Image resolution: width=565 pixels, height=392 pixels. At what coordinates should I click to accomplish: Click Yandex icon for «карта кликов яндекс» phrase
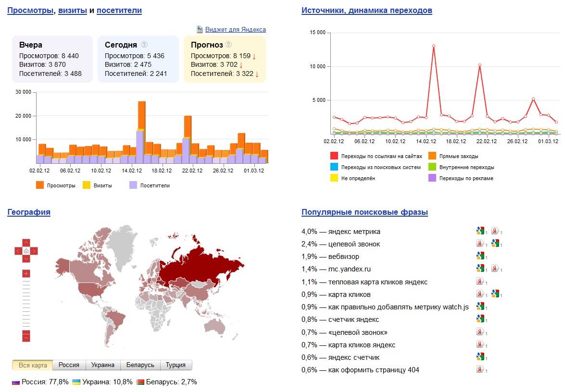(x=480, y=344)
